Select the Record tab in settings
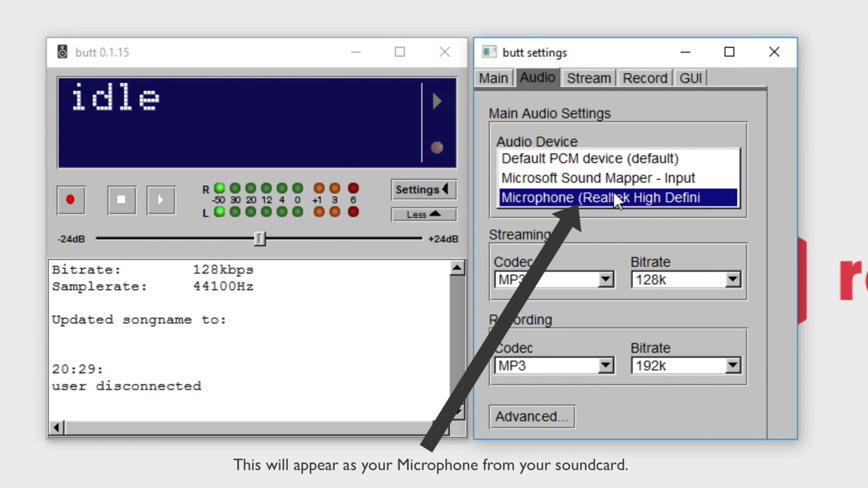 click(645, 77)
